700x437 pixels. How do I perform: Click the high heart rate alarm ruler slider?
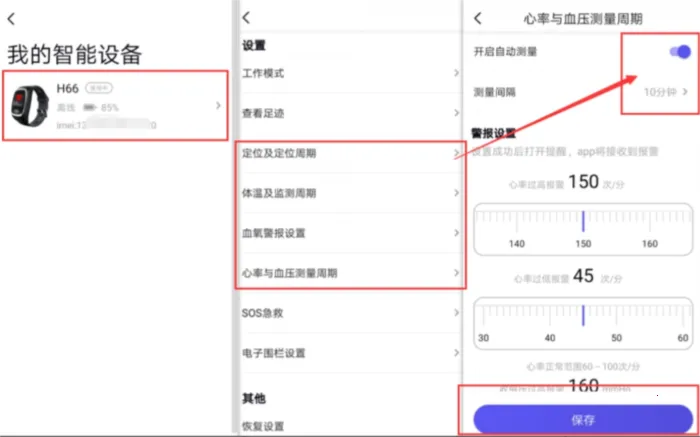(x=582, y=229)
